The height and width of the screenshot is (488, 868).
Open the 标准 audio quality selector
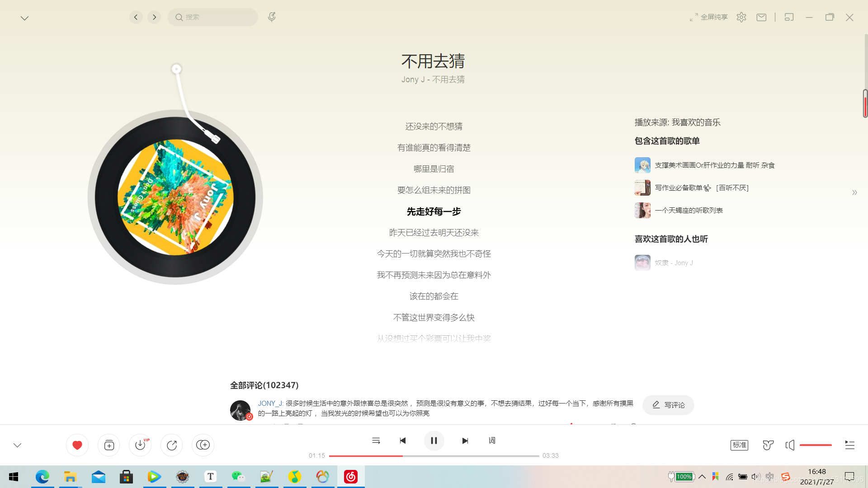coord(739,445)
